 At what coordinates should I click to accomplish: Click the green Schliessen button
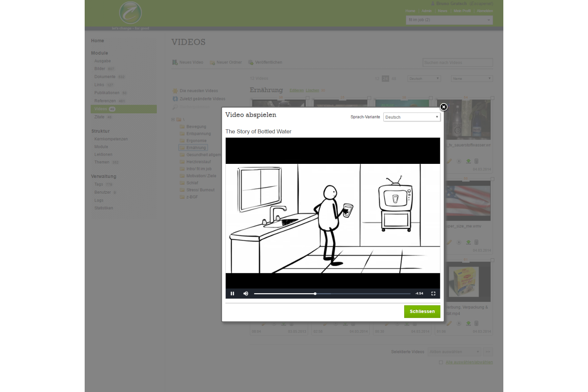pyautogui.click(x=422, y=312)
